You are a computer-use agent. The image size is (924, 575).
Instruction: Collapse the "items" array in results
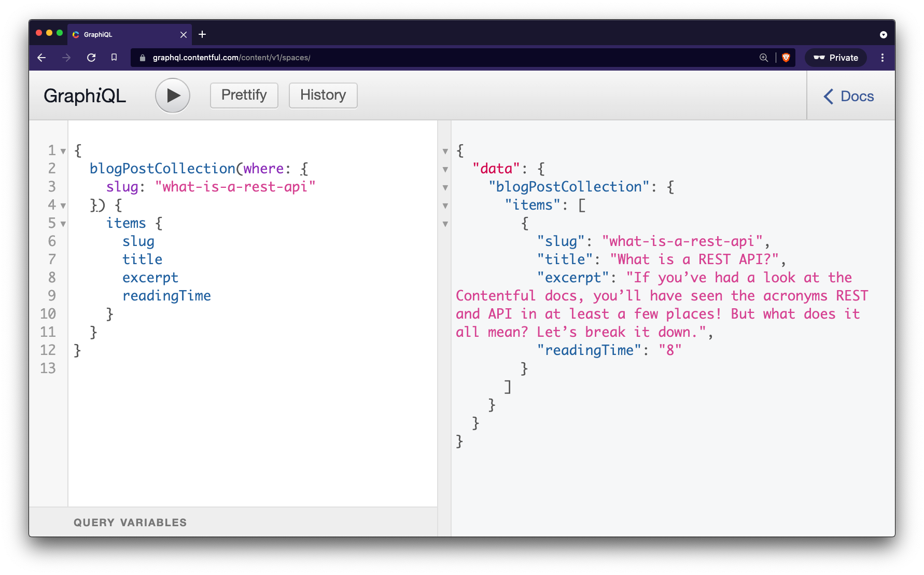445,206
